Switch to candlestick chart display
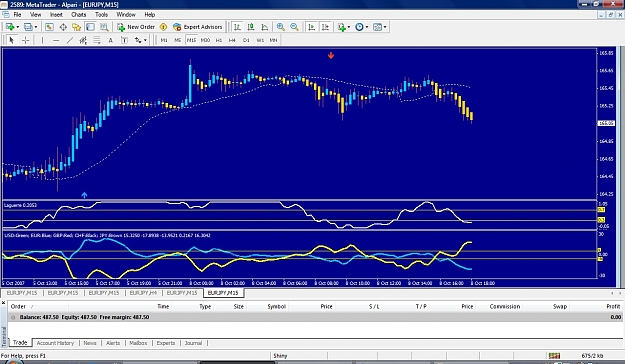Image resolution: width=625 pixels, height=364 pixels. click(251, 27)
